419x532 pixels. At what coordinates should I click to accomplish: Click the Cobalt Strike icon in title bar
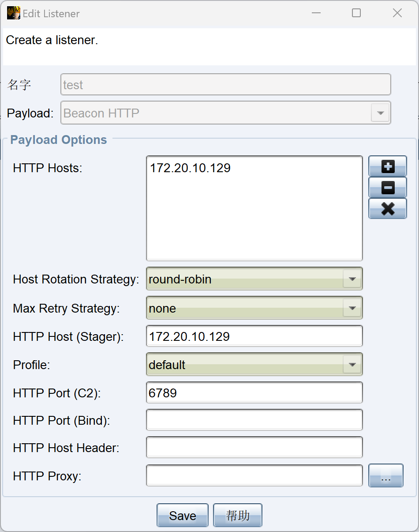[x=13, y=13]
